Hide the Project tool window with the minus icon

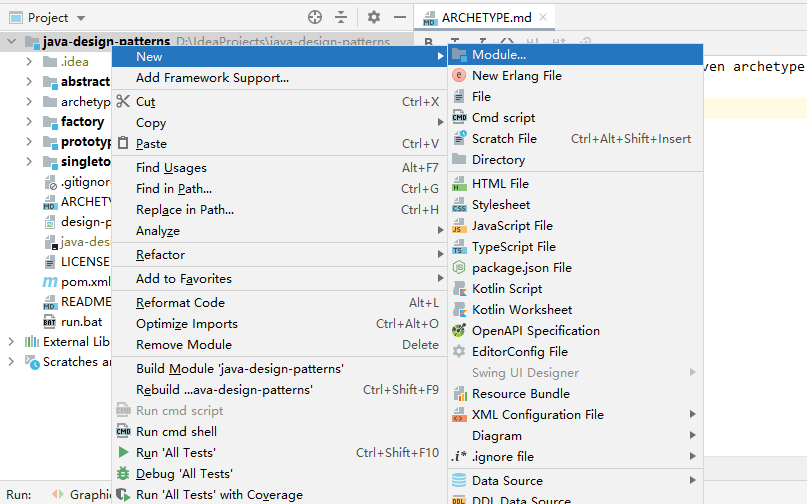(x=400, y=18)
